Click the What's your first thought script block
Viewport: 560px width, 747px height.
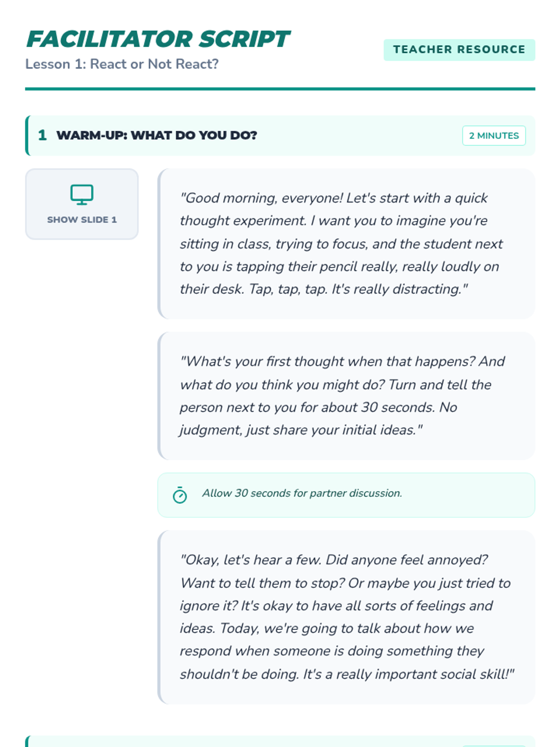coord(346,396)
